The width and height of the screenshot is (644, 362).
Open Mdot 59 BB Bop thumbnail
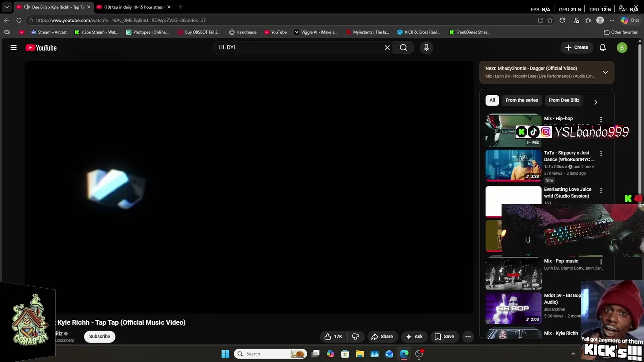tap(513, 308)
